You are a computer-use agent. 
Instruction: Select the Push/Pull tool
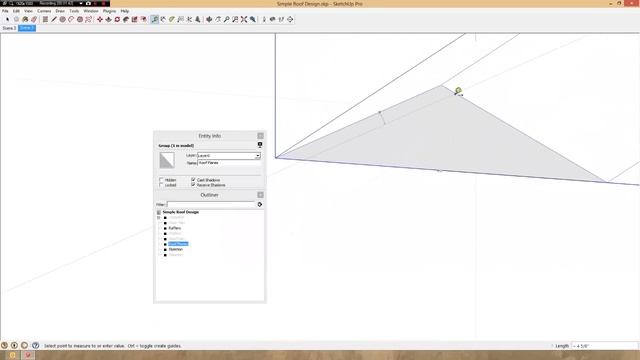109,19
